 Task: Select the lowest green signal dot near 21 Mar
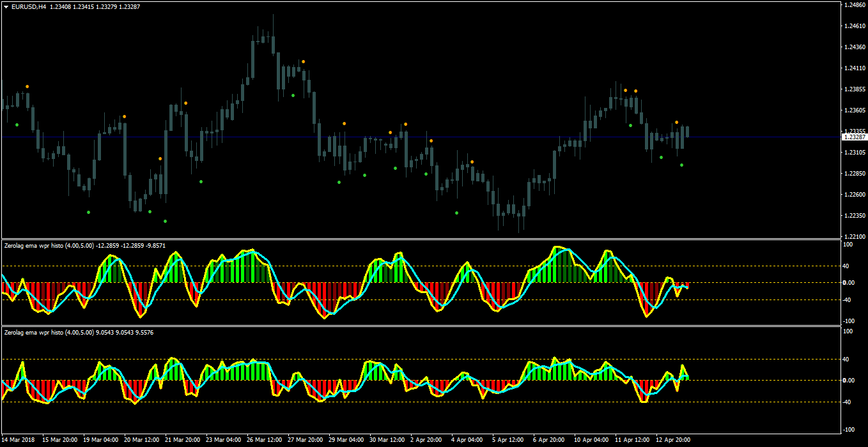point(165,222)
